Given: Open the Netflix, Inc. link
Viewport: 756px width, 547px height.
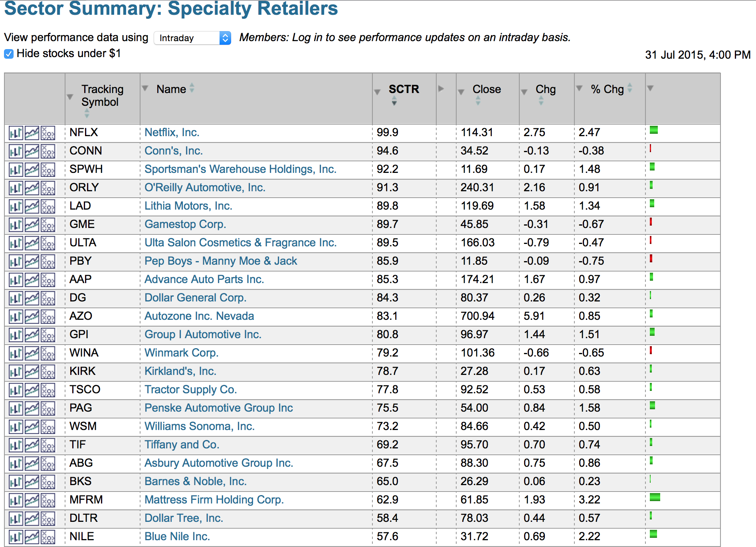Looking at the screenshot, I should point(172,133).
